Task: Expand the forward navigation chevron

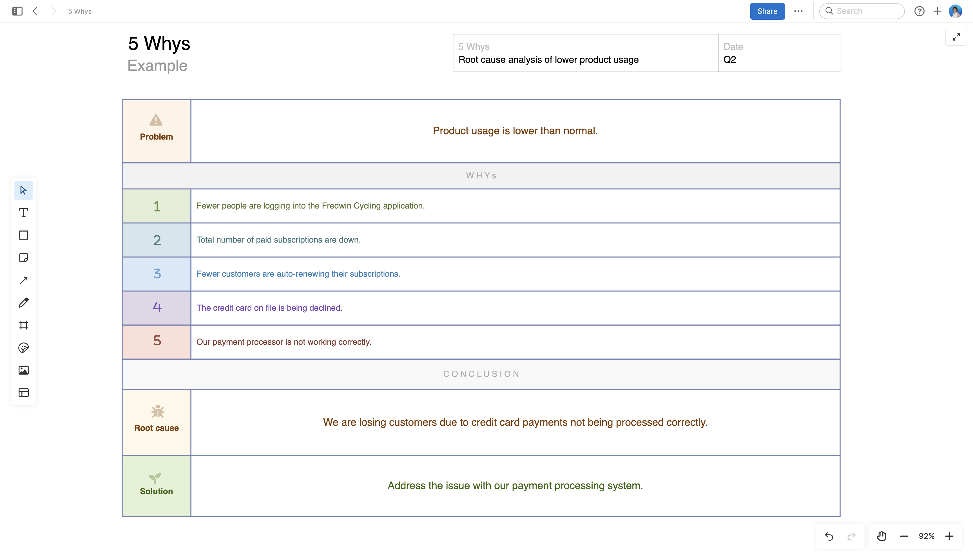Action: click(53, 11)
